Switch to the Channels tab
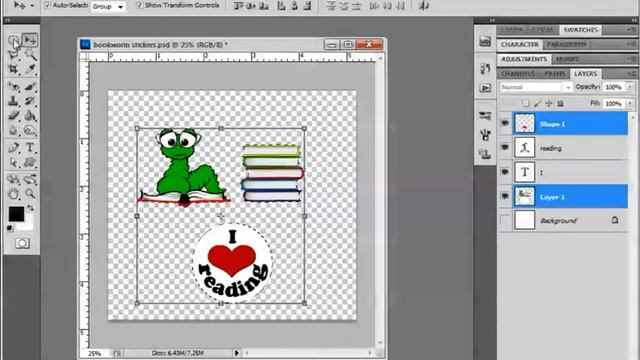This screenshot has height=360, width=640. 518,73
